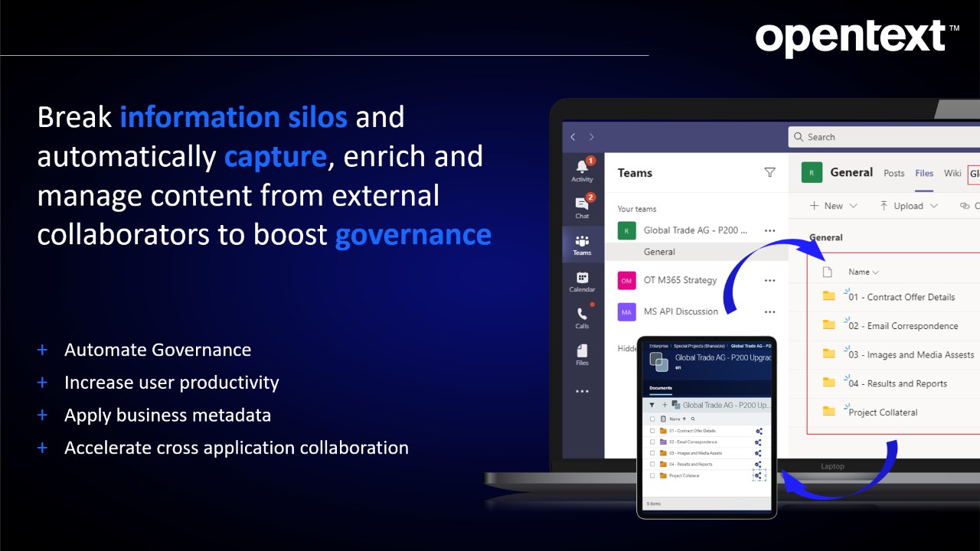Open folder 01 - Contract Offer Details in Teams
The width and height of the screenshot is (980, 551).
click(902, 297)
